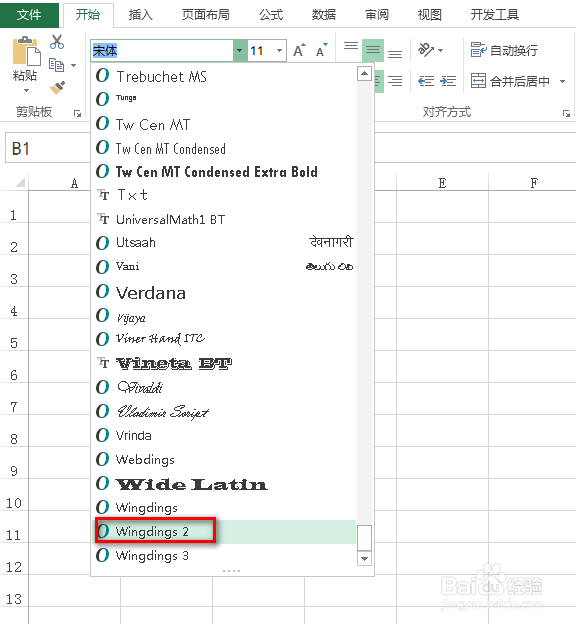Toggle 自动换行 wrap text

504,50
